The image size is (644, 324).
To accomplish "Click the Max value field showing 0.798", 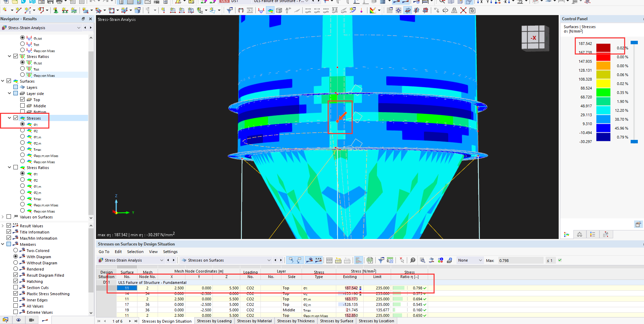I will coord(520,261).
